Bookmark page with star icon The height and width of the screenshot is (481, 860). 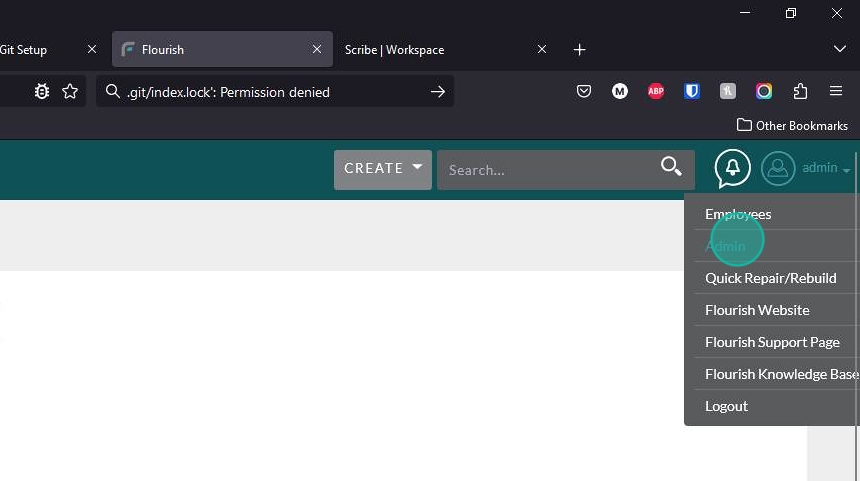point(70,92)
